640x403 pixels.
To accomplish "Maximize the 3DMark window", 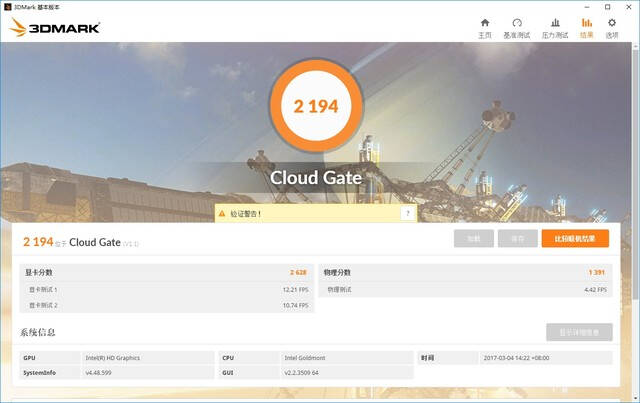I will coord(607,7).
